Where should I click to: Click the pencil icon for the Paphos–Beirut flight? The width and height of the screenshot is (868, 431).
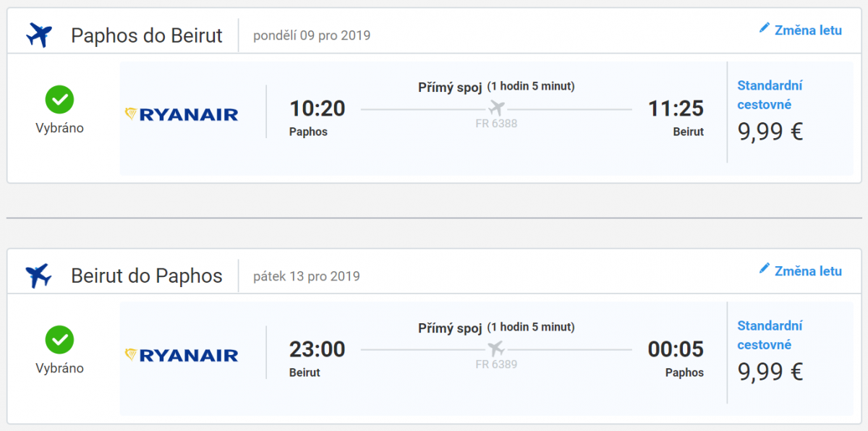(x=765, y=28)
